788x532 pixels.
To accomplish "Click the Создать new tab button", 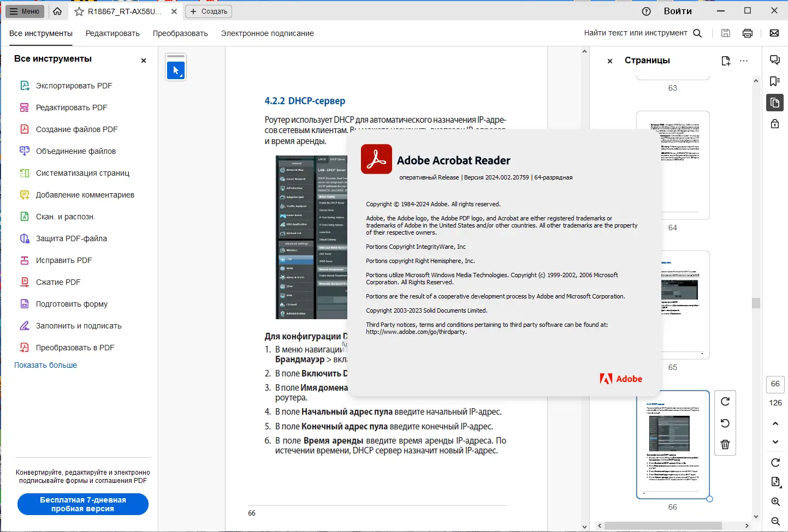I will point(209,11).
